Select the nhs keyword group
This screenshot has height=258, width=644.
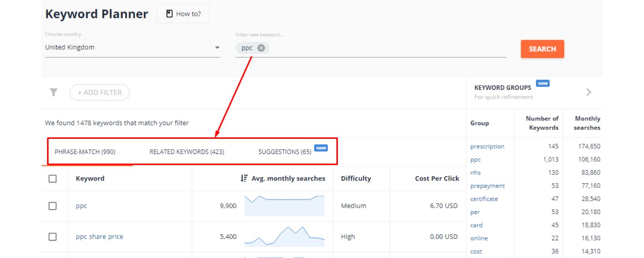click(x=475, y=173)
